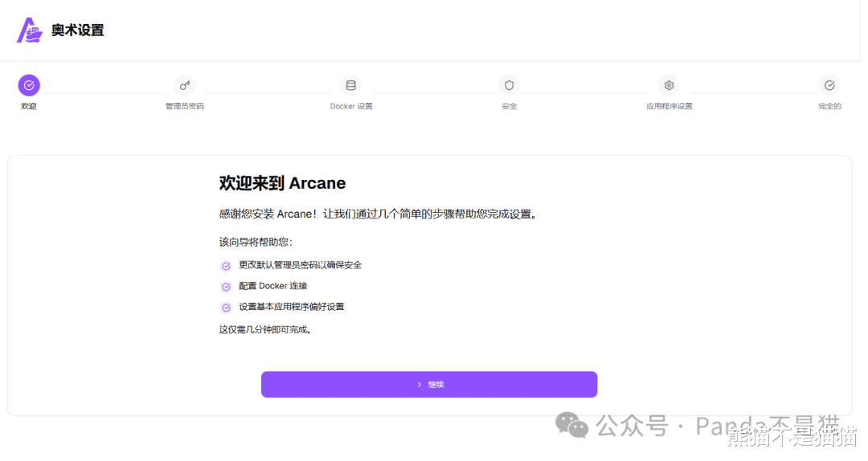Open 应用程序设置 gear step icon
The image size is (868, 461).
[669, 85]
